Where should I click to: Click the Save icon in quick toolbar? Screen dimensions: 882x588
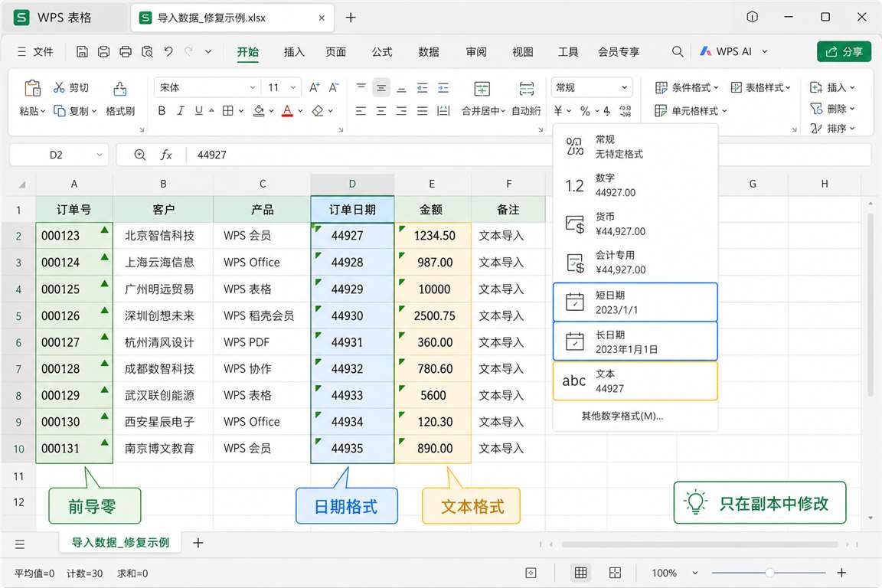point(82,52)
